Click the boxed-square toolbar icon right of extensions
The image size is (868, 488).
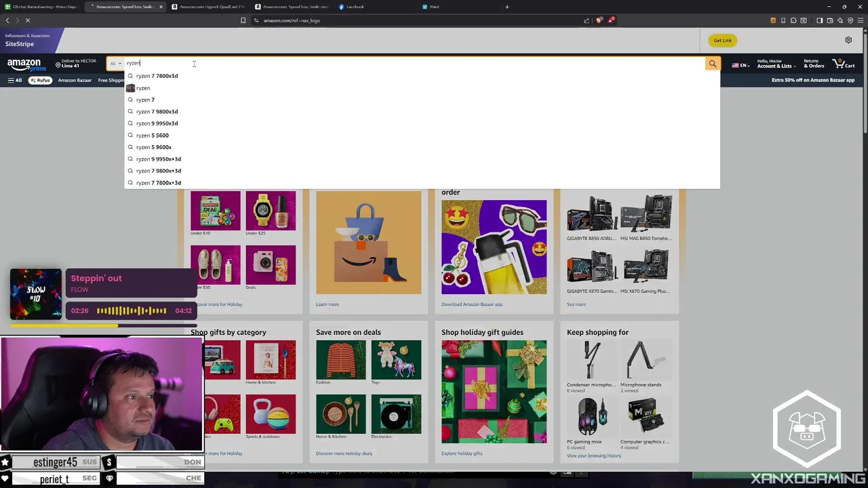[x=804, y=20]
